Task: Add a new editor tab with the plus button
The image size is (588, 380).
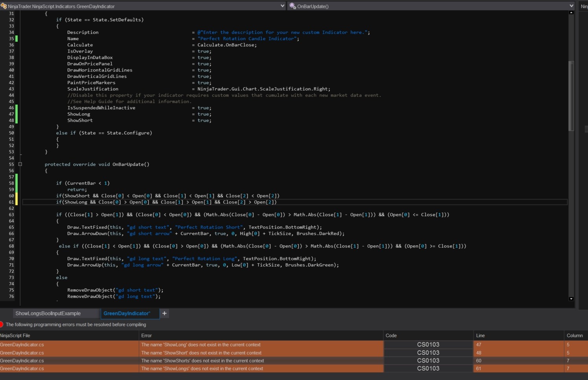Action: click(x=164, y=313)
